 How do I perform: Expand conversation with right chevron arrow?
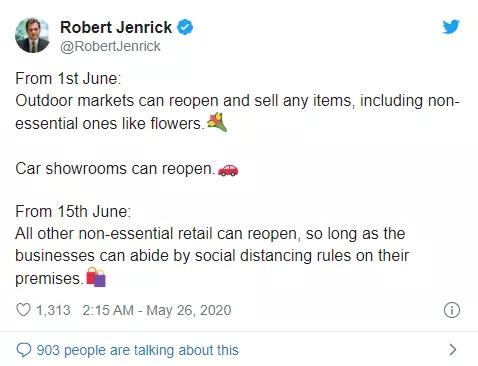point(452,350)
